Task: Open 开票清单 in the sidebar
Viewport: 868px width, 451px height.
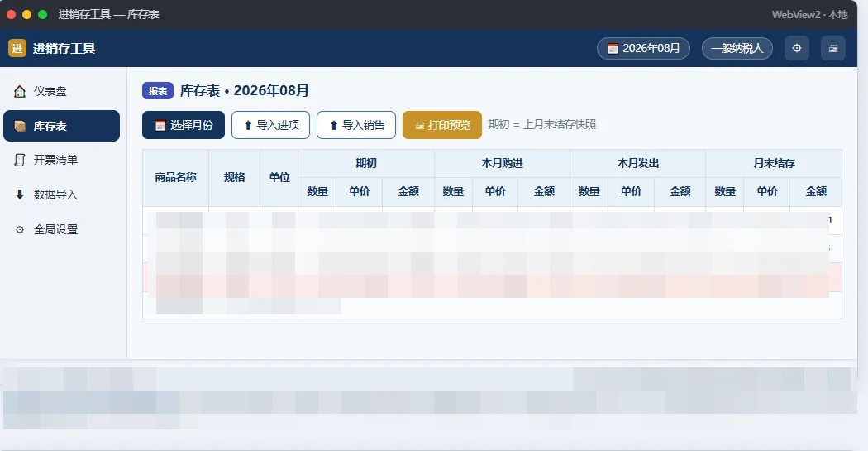Action: (x=61, y=160)
